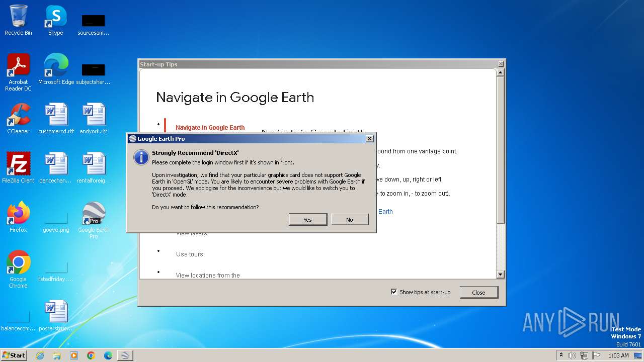Switch to Google Earth Pro taskbar button
Image resolution: width=644 pixels, height=362 pixels.
point(125,355)
